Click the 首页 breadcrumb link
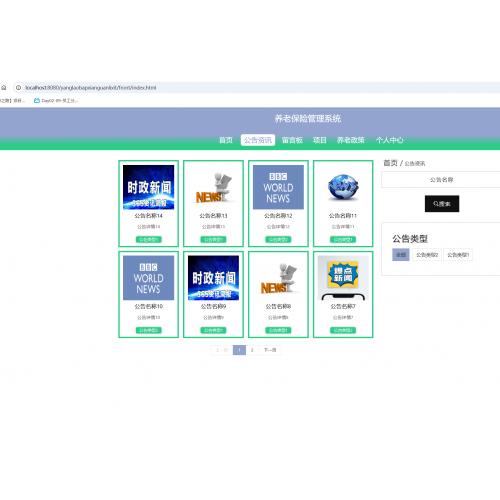This screenshot has height=500, width=500. (x=390, y=163)
